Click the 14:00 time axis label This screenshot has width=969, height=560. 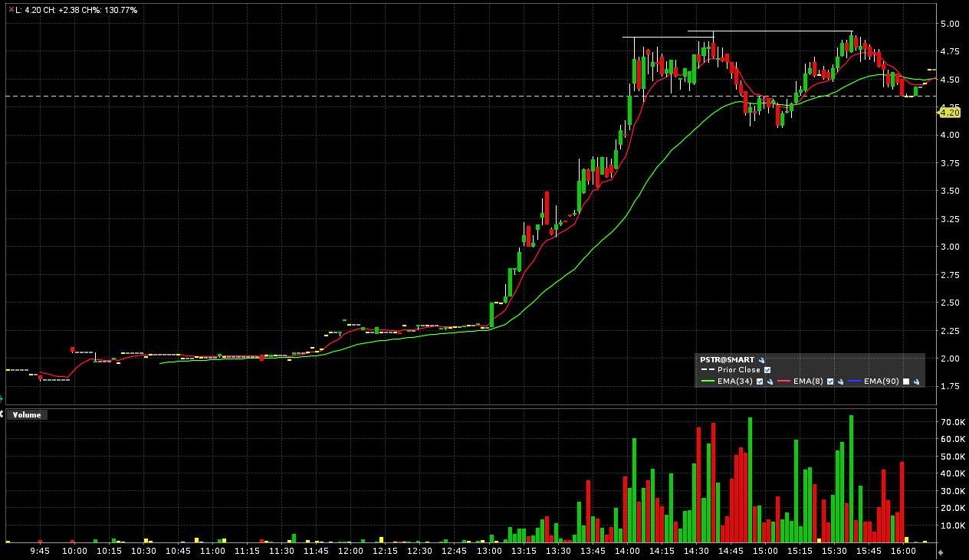pos(627,551)
